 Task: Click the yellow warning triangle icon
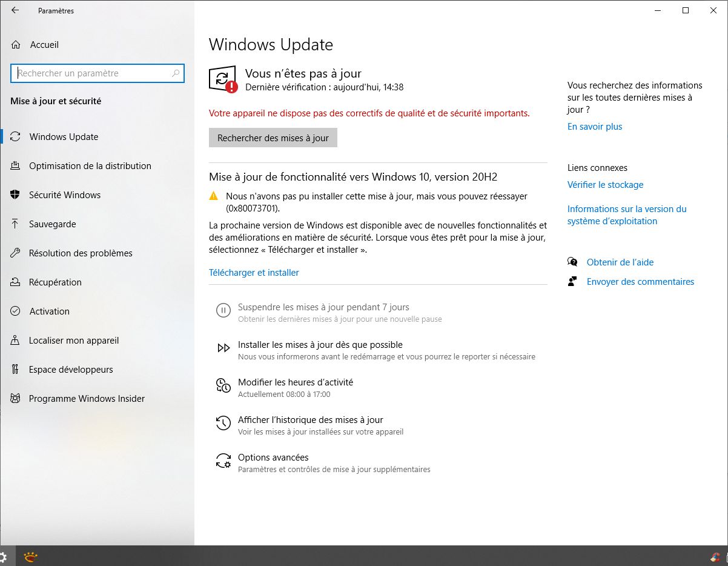point(213,196)
